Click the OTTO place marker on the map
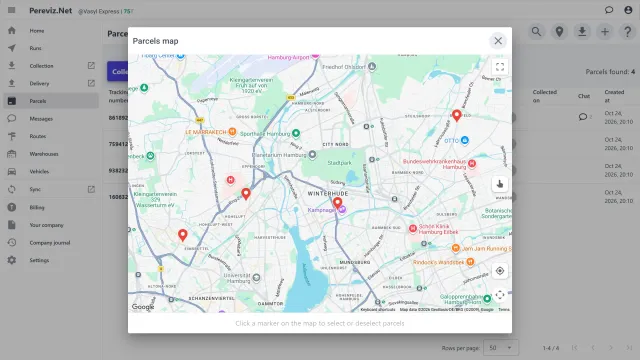 point(464,140)
